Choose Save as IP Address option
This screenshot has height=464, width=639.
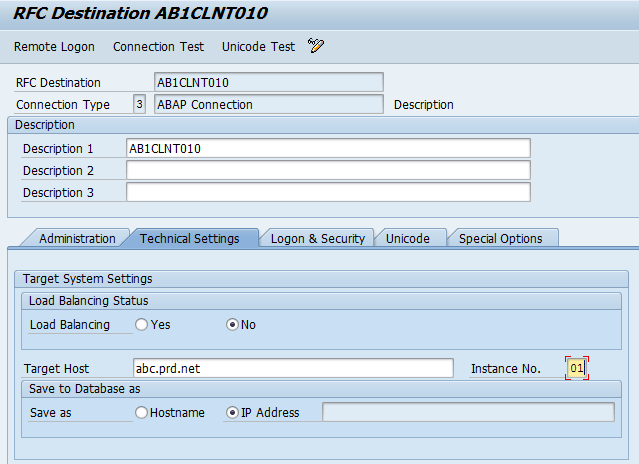pos(234,413)
